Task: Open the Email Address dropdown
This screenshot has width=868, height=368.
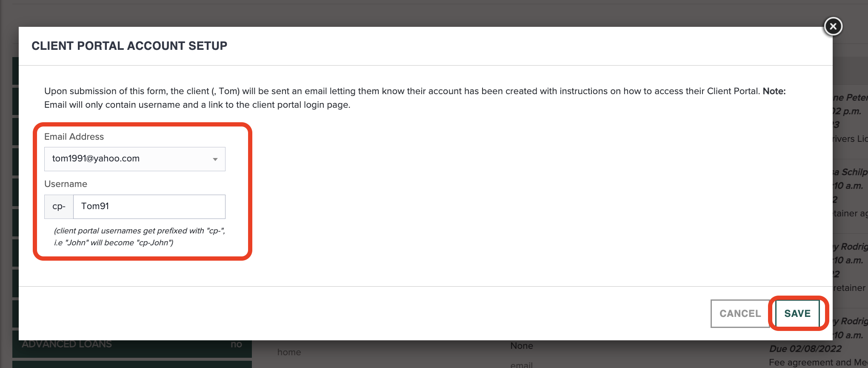Action: click(135, 159)
